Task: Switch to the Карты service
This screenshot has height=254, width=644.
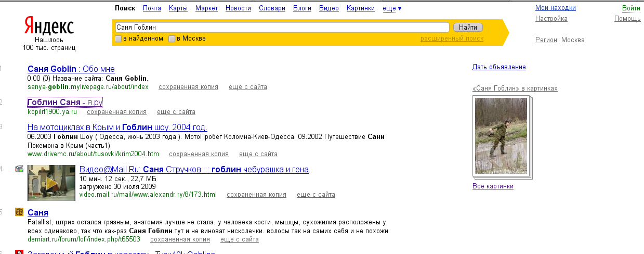Action: (178, 8)
